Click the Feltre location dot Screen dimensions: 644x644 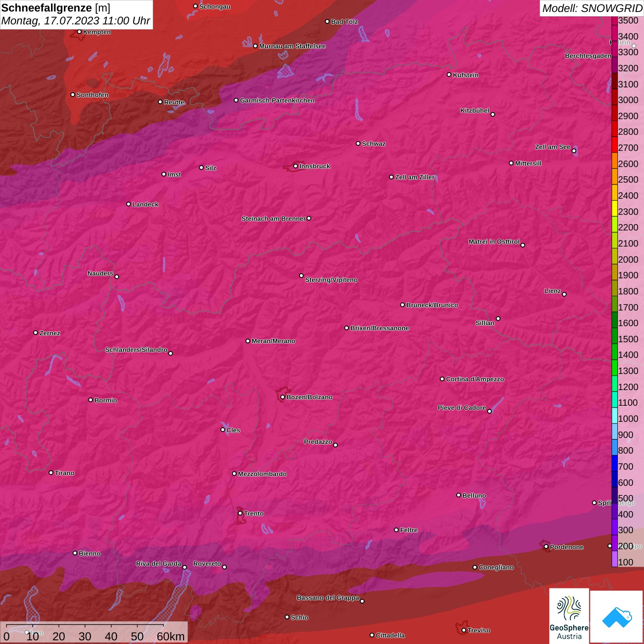(396, 530)
